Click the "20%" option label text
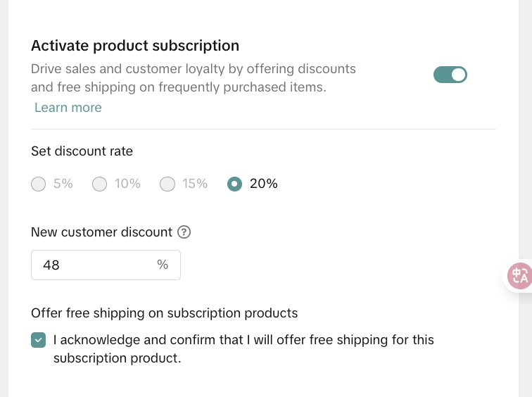 264,184
